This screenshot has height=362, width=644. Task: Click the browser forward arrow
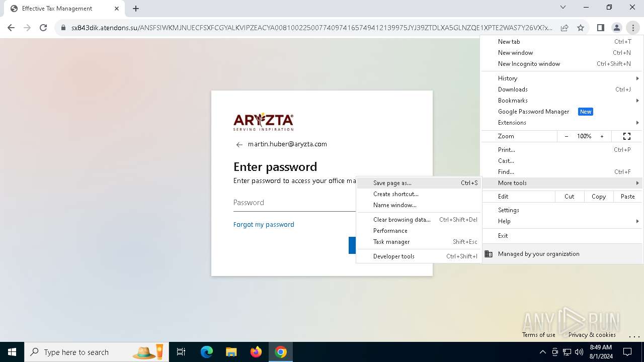pyautogui.click(x=27, y=28)
